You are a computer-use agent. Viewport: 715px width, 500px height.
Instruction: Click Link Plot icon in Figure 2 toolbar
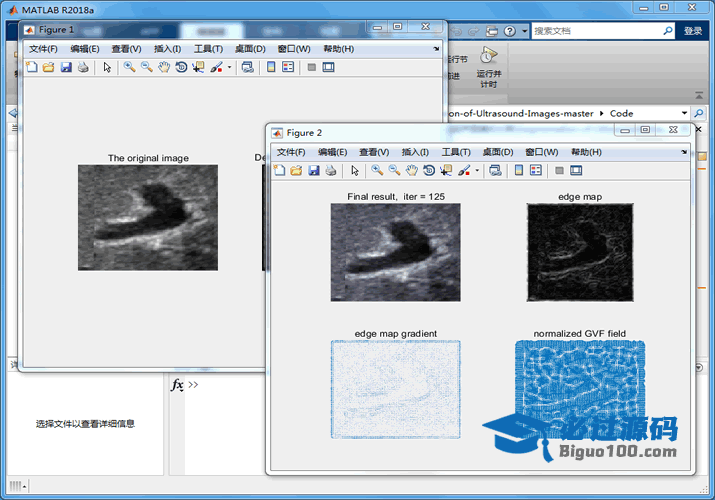[x=495, y=170]
